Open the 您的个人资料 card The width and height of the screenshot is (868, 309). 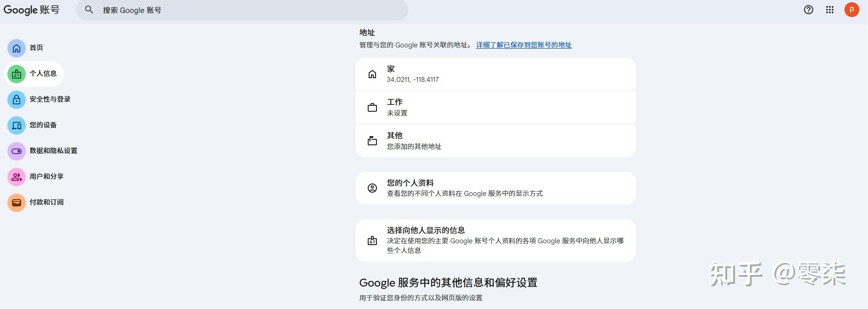click(495, 188)
